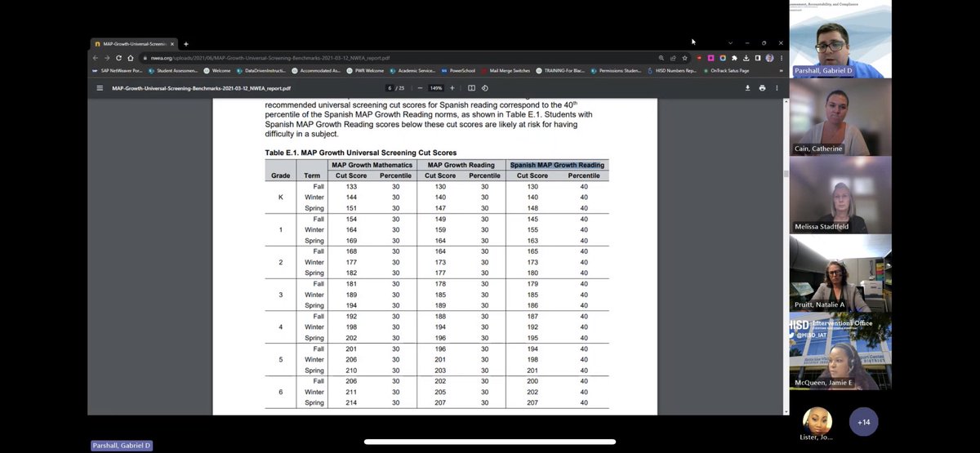Open the browser home page
980x453 pixels.
point(130,58)
